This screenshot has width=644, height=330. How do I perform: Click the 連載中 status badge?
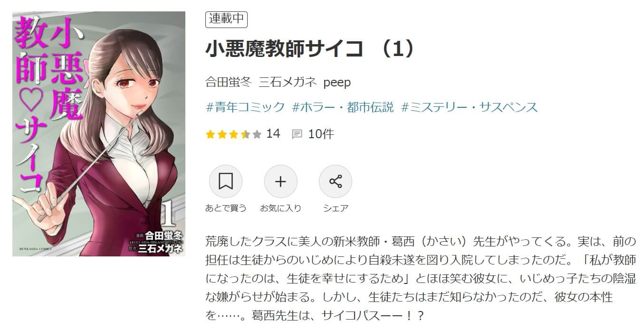tap(227, 19)
